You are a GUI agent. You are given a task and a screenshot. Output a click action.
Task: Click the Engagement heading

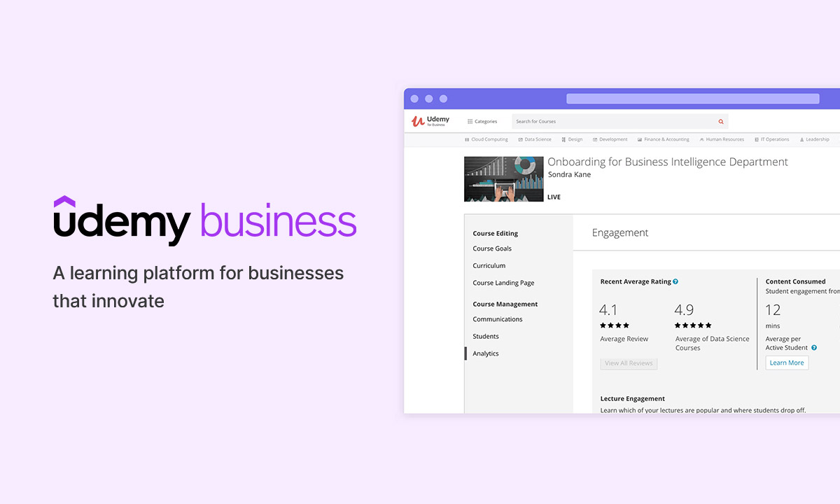coord(620,233)
